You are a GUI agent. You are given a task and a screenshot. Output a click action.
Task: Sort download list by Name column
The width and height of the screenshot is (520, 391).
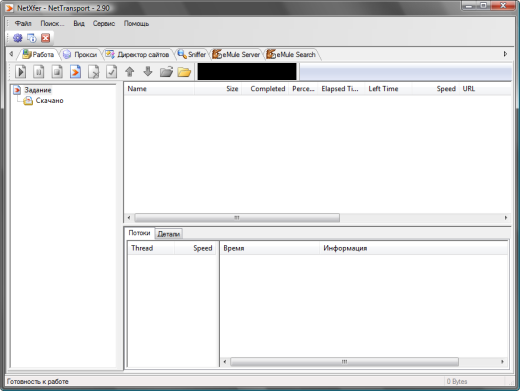click(159, 89)
